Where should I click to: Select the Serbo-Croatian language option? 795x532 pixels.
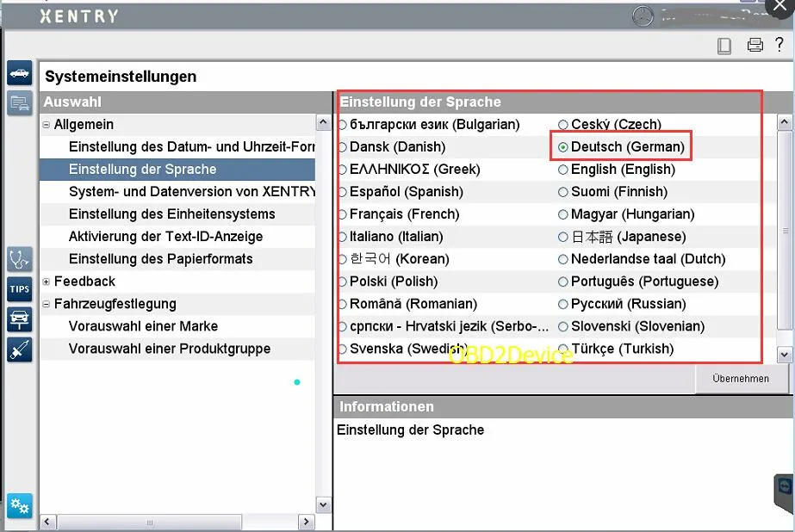[343, 326]
